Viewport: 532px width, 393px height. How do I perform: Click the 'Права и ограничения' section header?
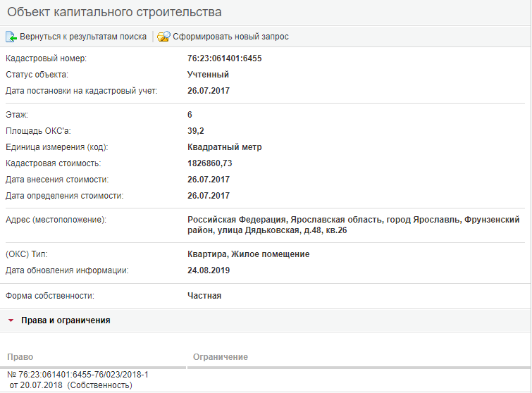(66, 320)
